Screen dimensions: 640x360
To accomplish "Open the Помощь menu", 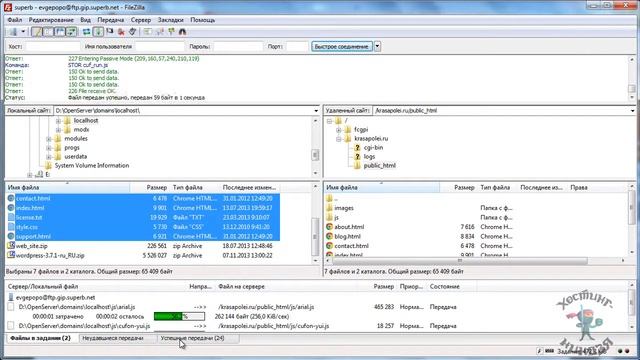I will tap(202, 20).
